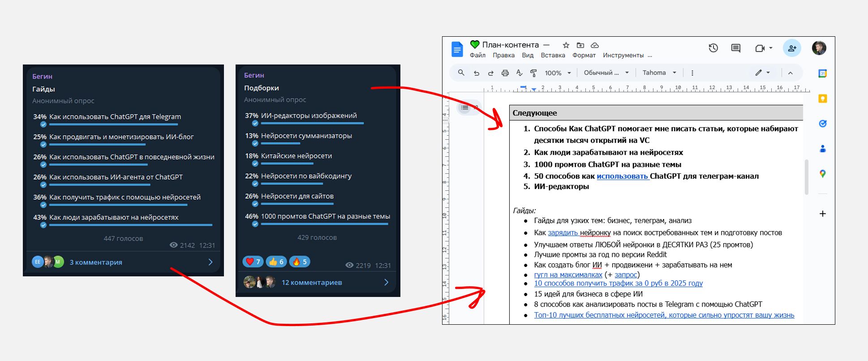
Task: Open the Вставка menu
Action: point(553,55)
